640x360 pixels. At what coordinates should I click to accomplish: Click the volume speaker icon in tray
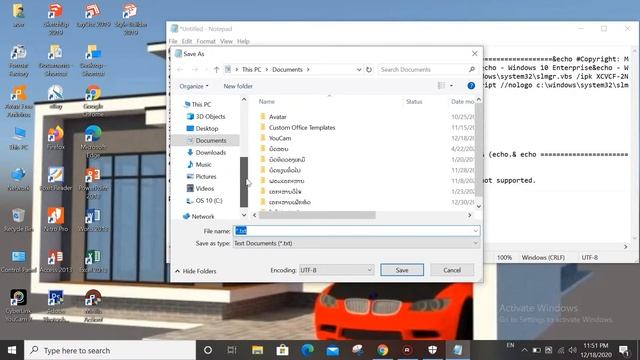coord(573,350)
